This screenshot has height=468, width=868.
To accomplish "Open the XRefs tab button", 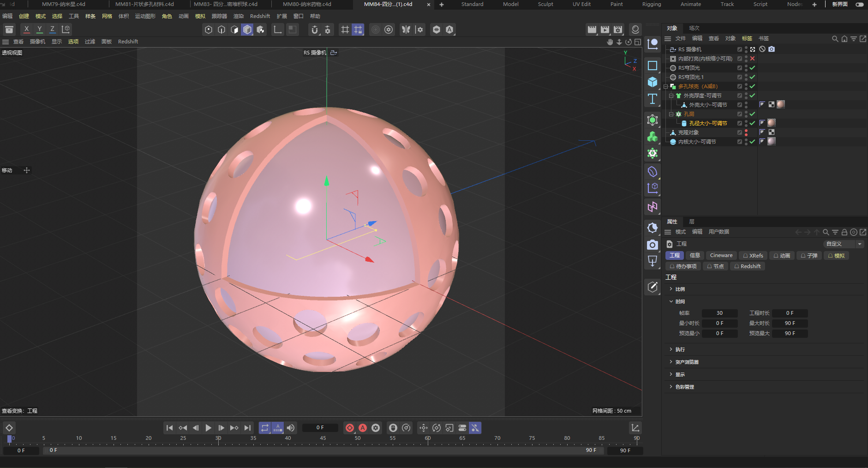I will click(753, 256).
